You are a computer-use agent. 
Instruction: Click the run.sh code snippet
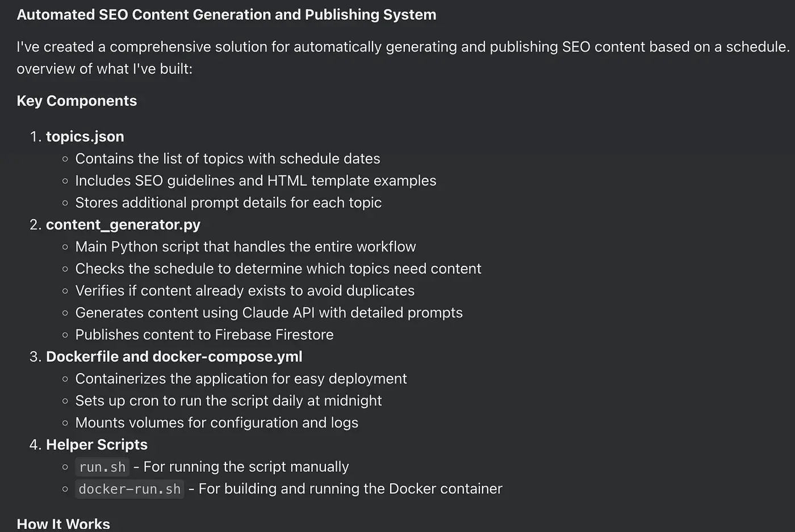point(102,467)
